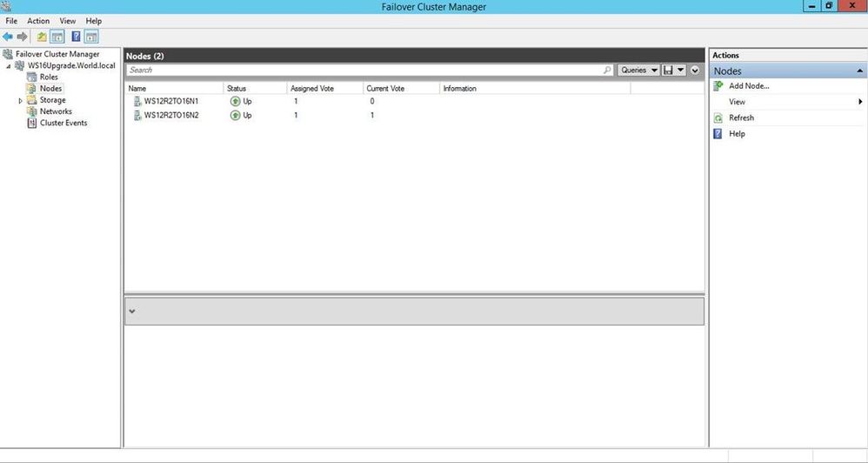Viewport: 868px width, 463px height.
Task: Click the Forward arrow toolbar icon
Action: pyautogui.click(x=22, y=37)
